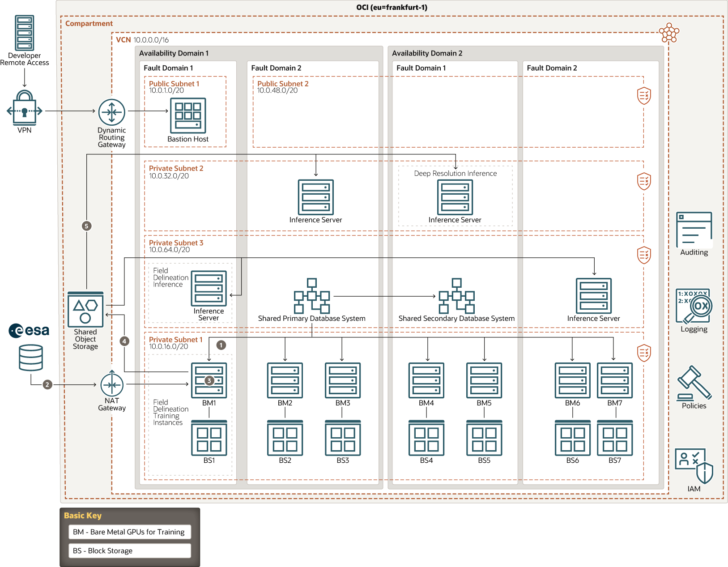Expand the Deep Resolution Inference group
This screenshot has height=567, width=728.
coord(455,174)
